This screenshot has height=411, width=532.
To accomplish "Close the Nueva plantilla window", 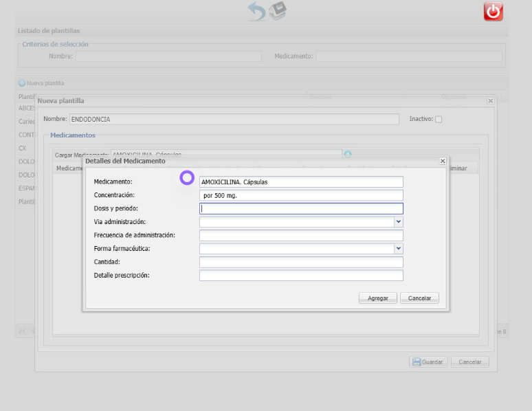I will (490, 101).
